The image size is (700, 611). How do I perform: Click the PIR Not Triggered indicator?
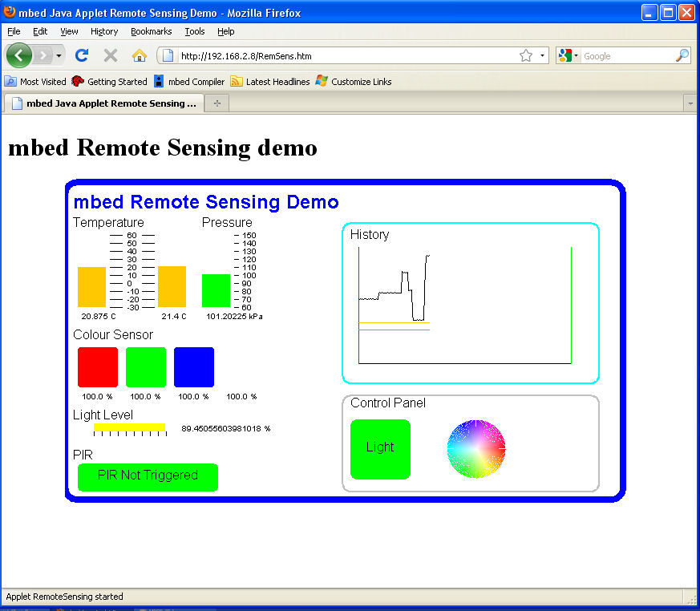tap(148, 476)
